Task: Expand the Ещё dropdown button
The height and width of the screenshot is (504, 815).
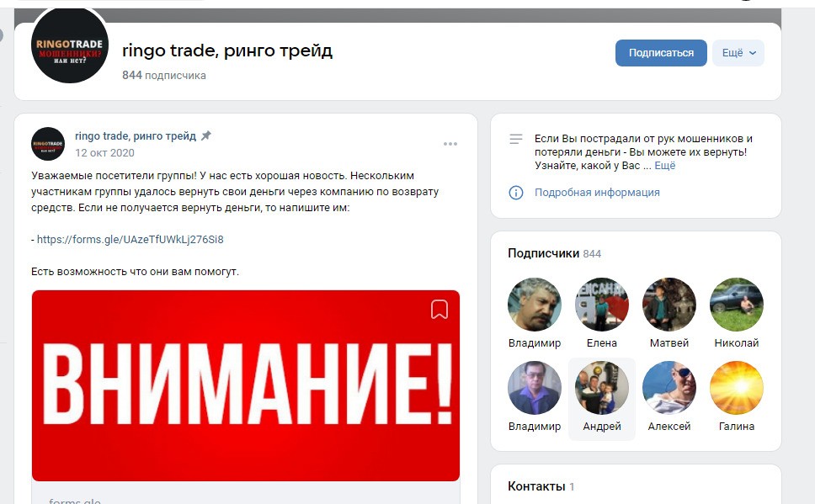Action: click(x=738, y=53)
